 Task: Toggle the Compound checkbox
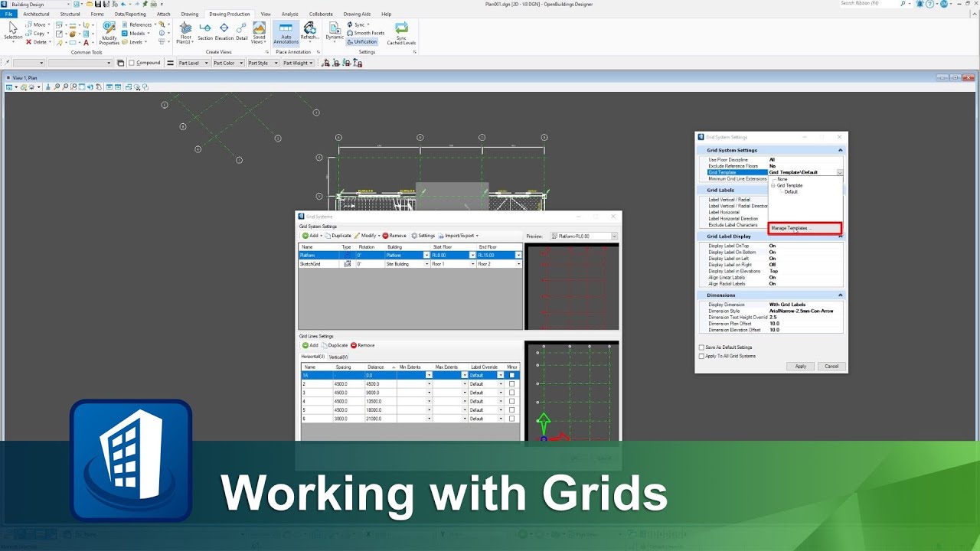coord(132,63)
